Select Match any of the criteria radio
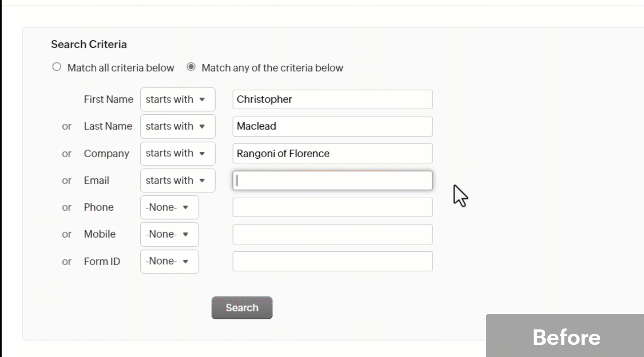The image size is (644, 357). tap(191, 67)
